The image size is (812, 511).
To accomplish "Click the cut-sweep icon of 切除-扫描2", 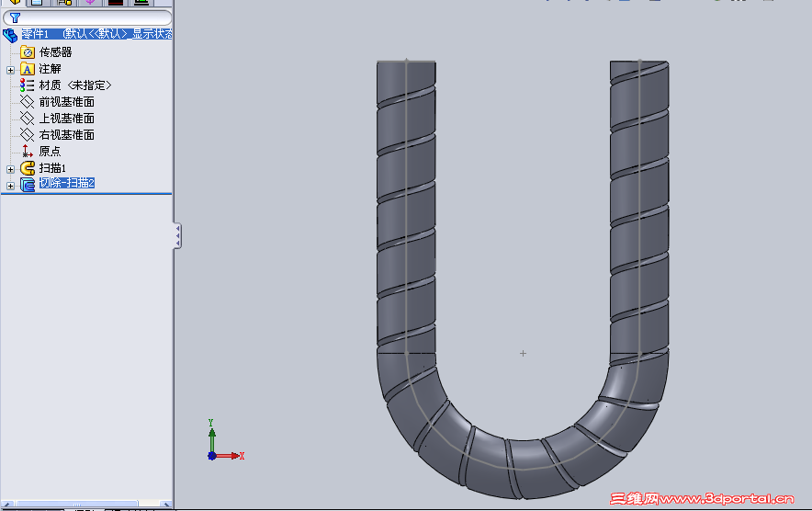I will tap(28, 185).
